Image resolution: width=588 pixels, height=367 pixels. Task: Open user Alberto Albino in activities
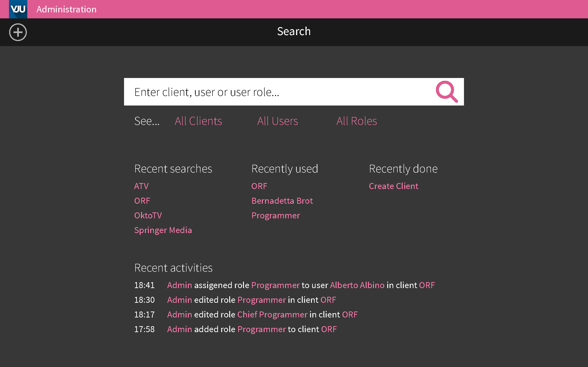click(357, 285)
